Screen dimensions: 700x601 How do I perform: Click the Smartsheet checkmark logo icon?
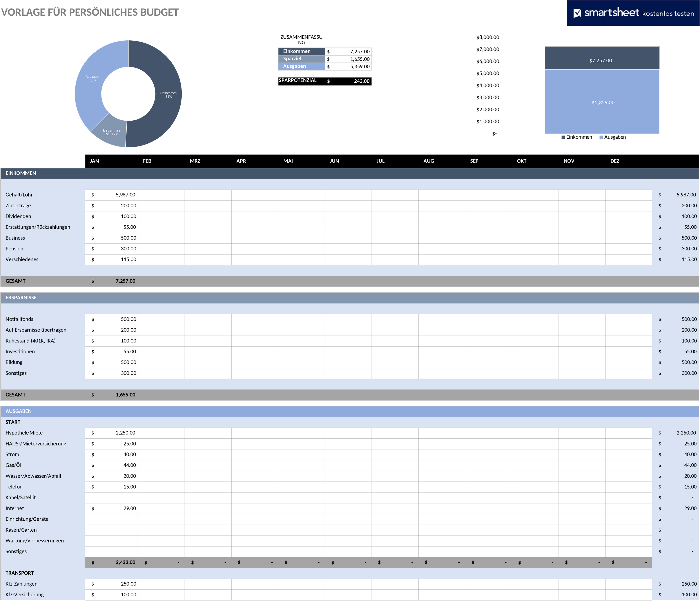tap(577, 13)
